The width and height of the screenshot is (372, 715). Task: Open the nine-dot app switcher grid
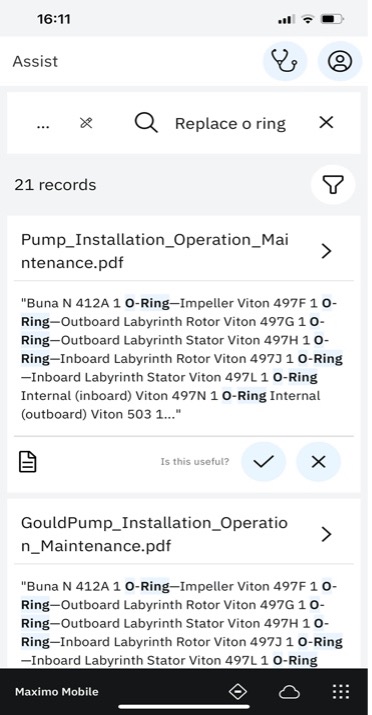(341, 692)
